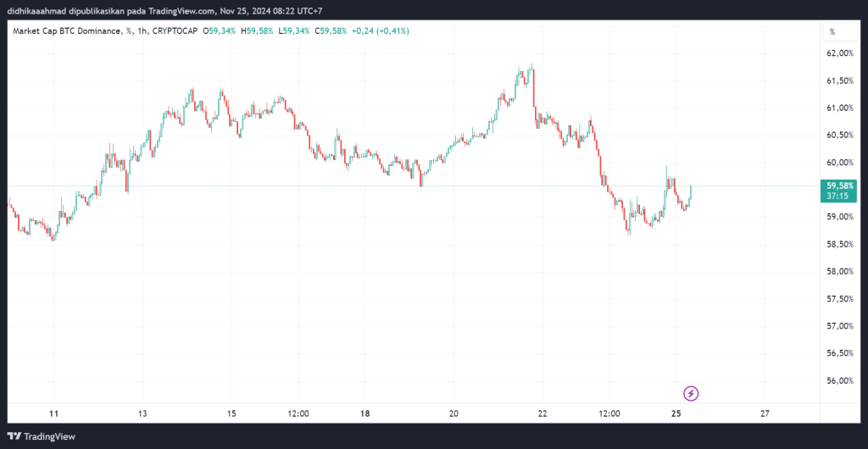Image resolution: width=868 pixels, height=449 pixels.
Task: Click the date label 25 on time axis
Action: (676, 413)
